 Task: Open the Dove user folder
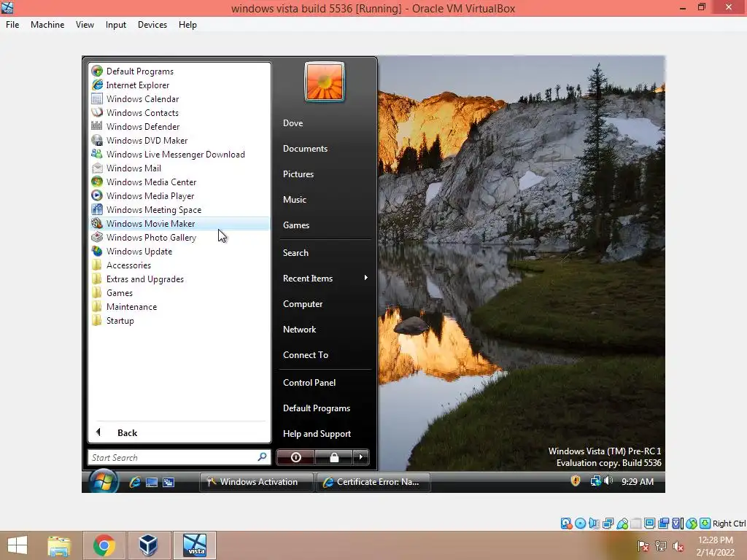click(325, 122)
